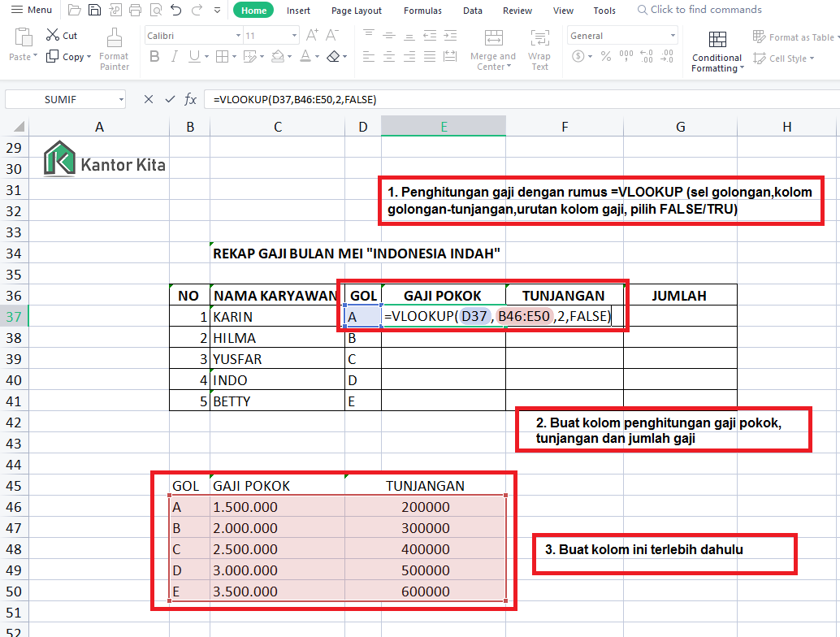Screen dimensions: 840x637
Task: Click the Paste clipboard icon
Action: click(23, 37)
